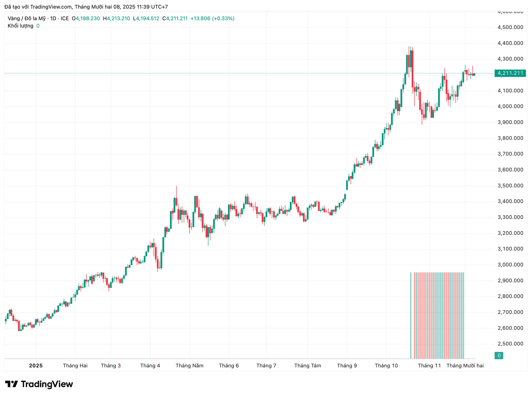
Task: Click Tháng Mười hai on the time axis
Action: 465,365
